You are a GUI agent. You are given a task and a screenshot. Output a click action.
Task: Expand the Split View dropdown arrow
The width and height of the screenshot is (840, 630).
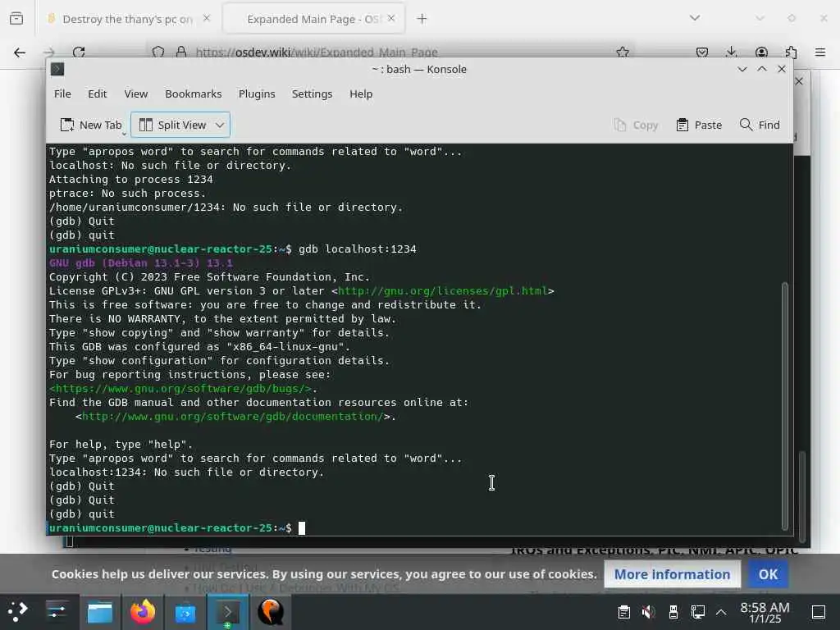[220, 125]
